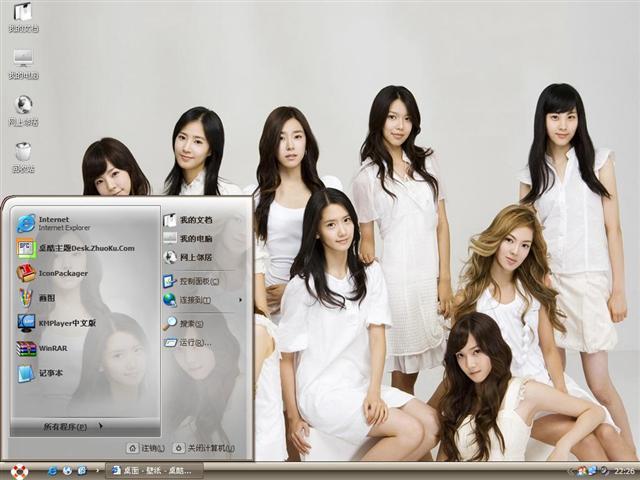Viewport: 640px width, 480px height.
Task: Open 控制面板 (Control Panel) in Start menu
Action: pyautogui.click(x=195, y=281)
